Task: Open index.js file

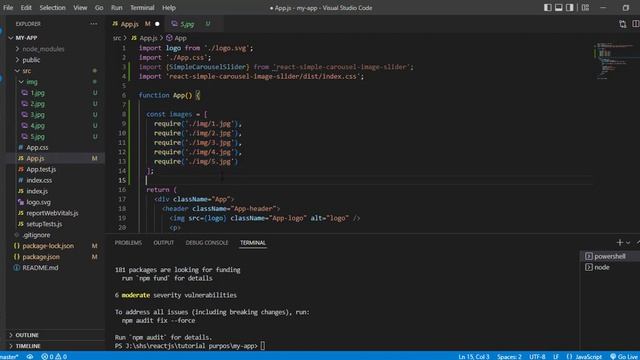Action: click(37, 191)
